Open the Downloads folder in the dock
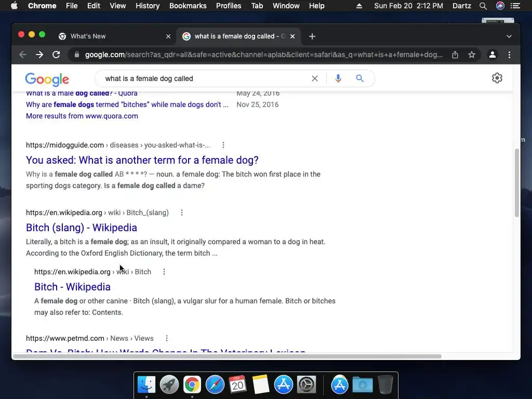532x399 pixels. (x=362, y=384)
